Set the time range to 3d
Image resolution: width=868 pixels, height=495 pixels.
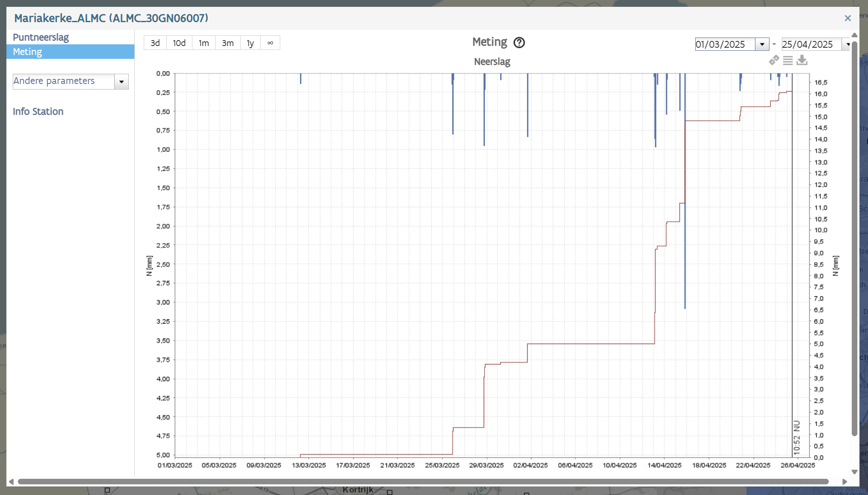click(155, 43)
